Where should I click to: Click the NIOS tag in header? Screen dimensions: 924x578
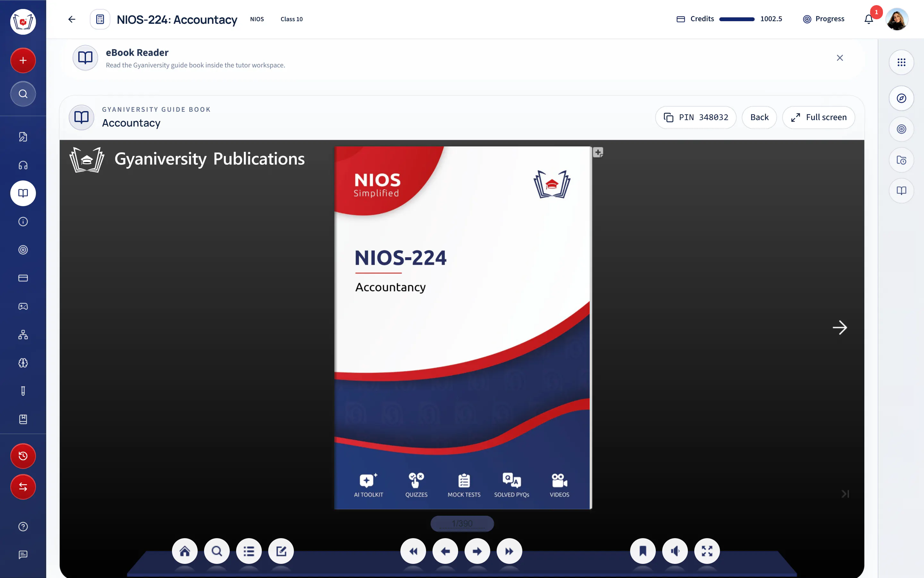(257, 19)
